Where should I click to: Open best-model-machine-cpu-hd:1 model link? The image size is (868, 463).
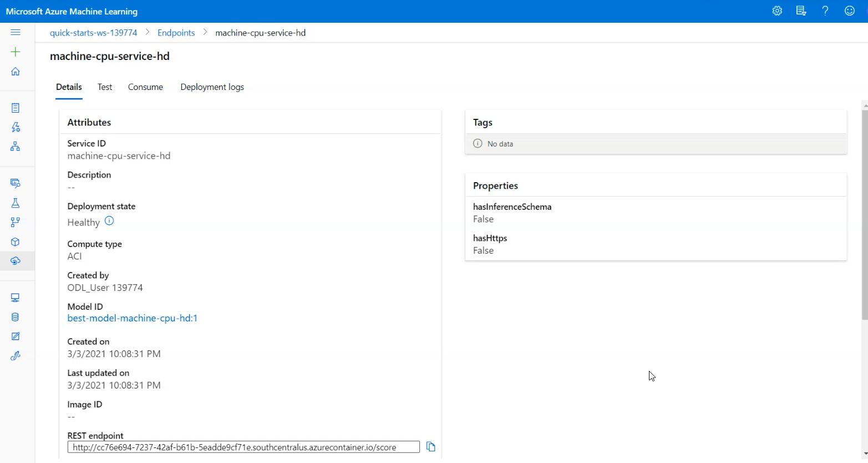click(x=133, y=318)
